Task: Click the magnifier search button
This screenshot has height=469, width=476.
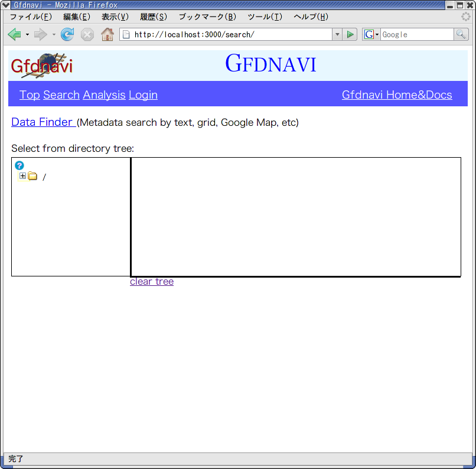Action: tap(461, 35)
